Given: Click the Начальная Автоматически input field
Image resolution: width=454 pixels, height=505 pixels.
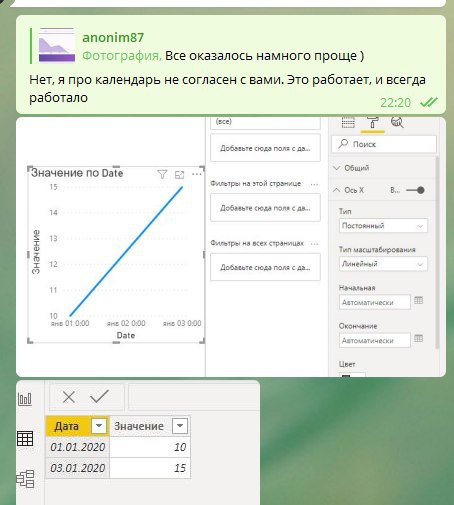Looking at the screenshot, I should (374, 302).
